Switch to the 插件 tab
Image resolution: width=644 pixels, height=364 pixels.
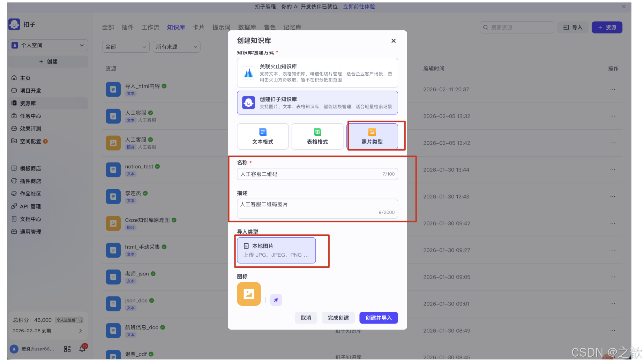click(x=127, y=27)
